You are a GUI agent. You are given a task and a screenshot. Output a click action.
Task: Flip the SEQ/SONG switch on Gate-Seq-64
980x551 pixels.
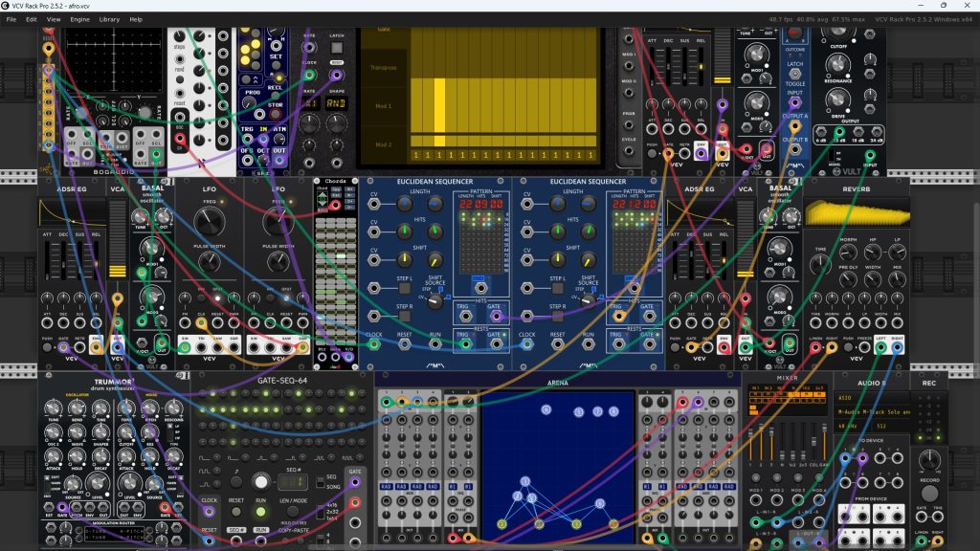[x=320, y=482]
